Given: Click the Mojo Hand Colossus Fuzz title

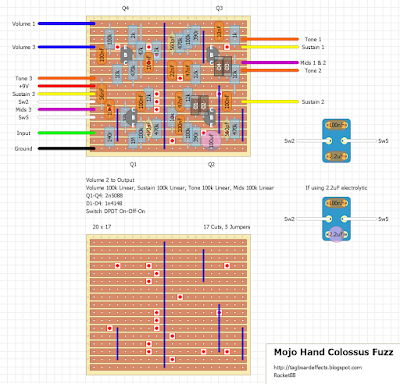Looking at the screenshot, I should pos(333,352).
